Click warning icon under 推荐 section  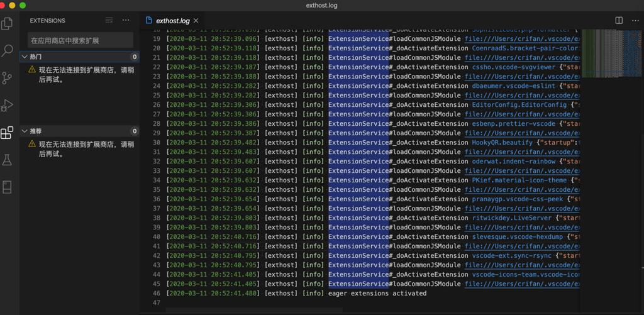(32, 144)
